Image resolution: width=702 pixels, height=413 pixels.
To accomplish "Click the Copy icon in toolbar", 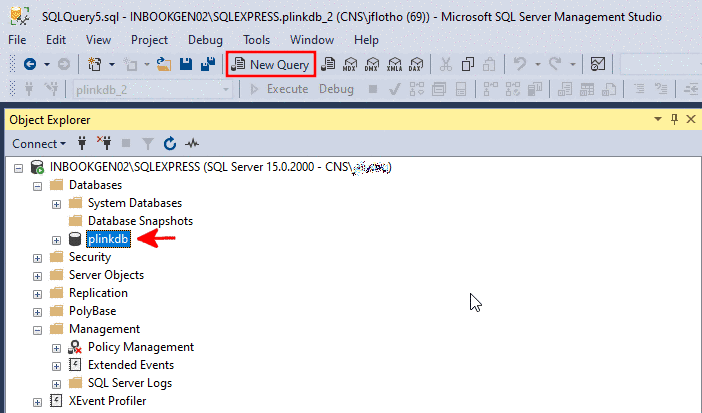I will 467,65.
